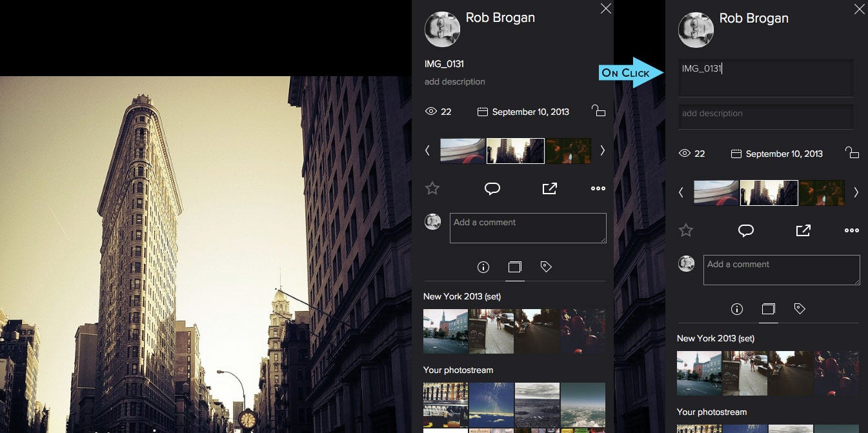Open 'Your photostream' link in left panel
Screen dimensions: 868x433
(458, 370)
